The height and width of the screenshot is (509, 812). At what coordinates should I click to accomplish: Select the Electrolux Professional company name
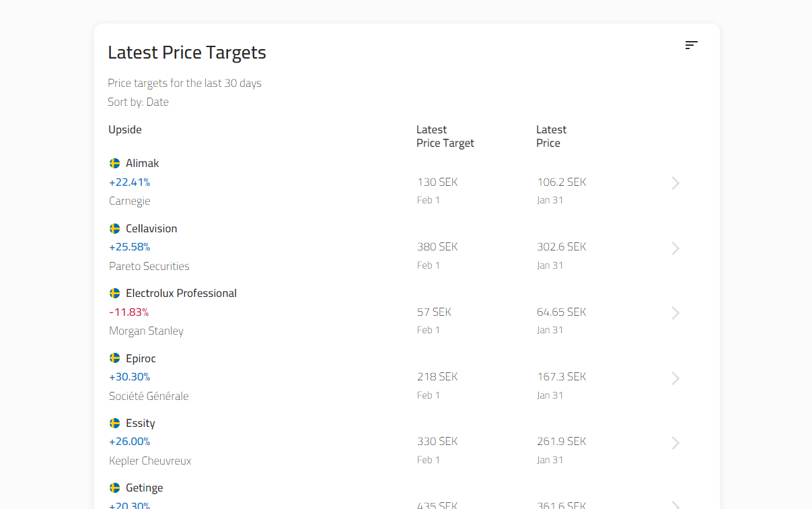tap(181, 294)
